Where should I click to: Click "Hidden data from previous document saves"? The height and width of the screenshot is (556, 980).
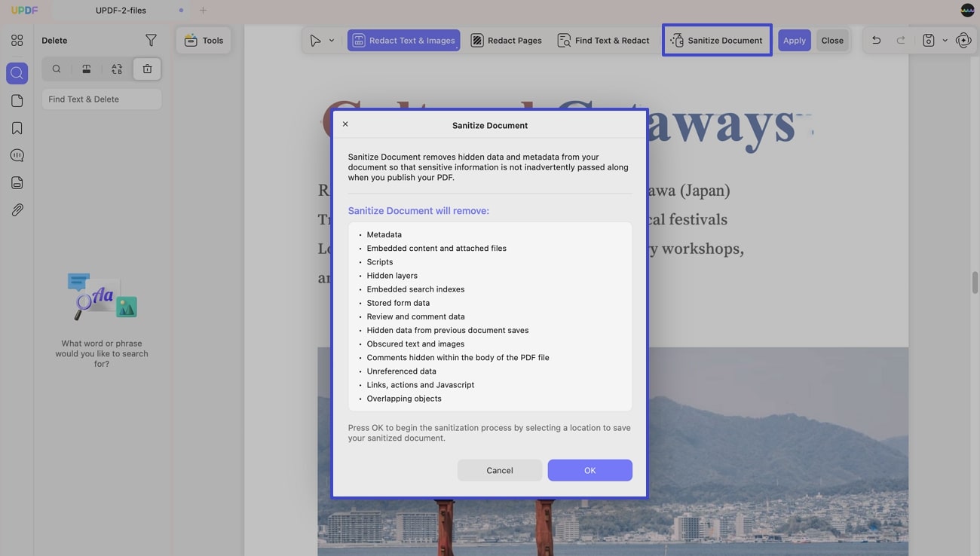pos(448,330)
